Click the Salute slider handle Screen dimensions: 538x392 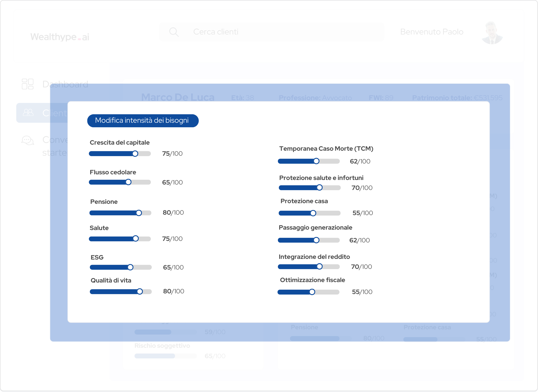(x=135, y=239)
